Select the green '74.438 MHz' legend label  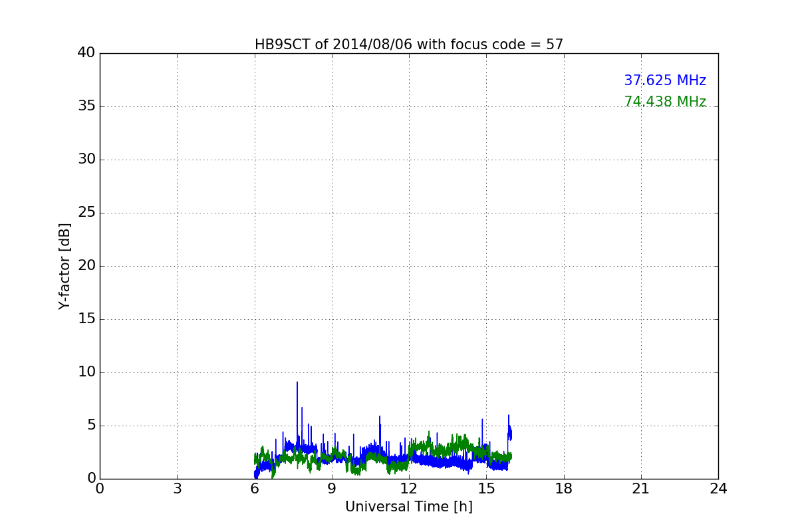665,102
